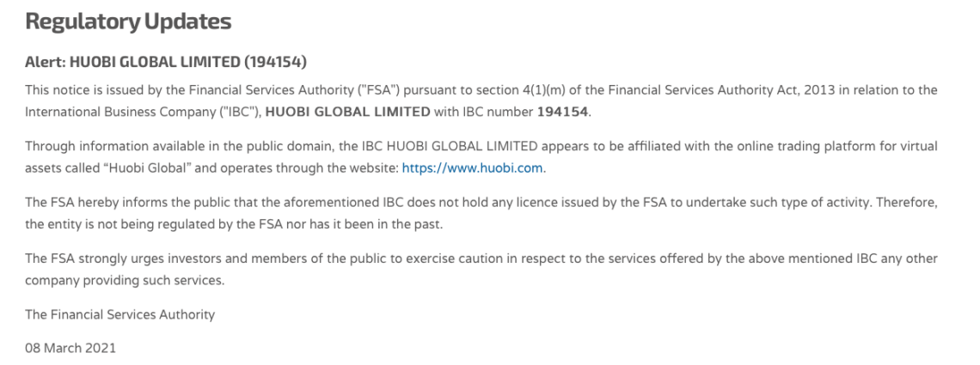
Task: Click bold HUOBI GLOBAL LIMITED in first paragraph
Action: 348,112
